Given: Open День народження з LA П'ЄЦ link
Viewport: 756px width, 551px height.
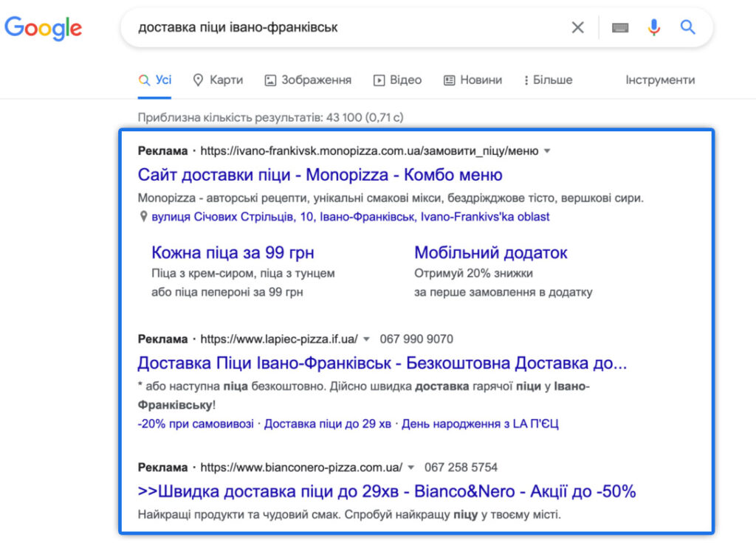Looking at the screenshot, I should [x=480, y=424].
